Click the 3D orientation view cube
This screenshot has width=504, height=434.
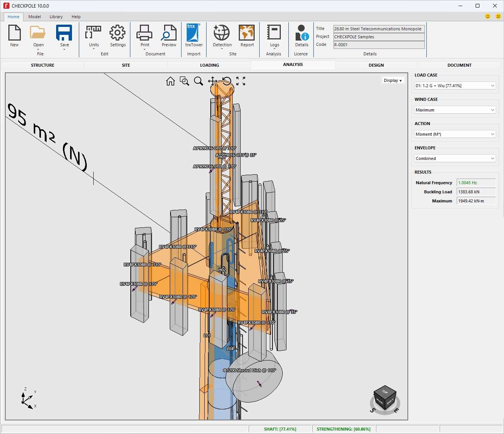(385, 398)
